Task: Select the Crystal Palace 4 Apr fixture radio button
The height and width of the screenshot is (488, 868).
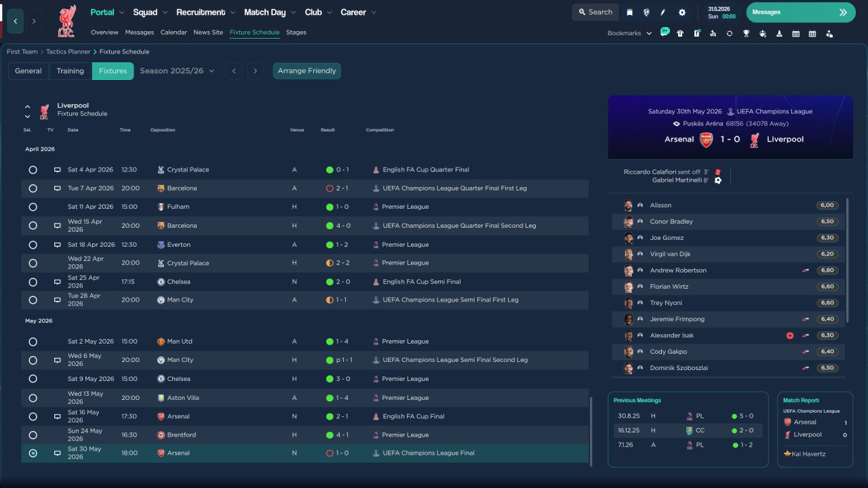Action: pyautogui.click(x=33, y=170)
